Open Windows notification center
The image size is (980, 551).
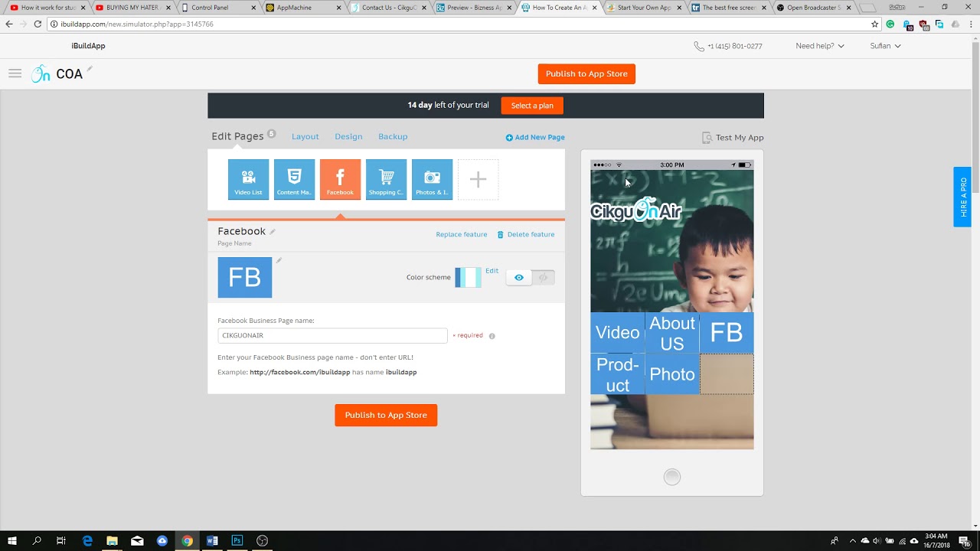point(964,540)
